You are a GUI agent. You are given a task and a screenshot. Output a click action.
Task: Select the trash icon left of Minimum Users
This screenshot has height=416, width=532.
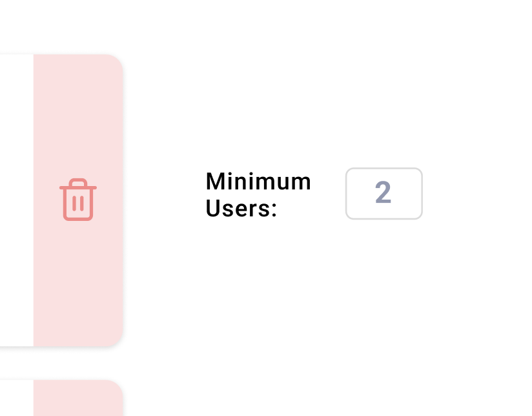77,200
